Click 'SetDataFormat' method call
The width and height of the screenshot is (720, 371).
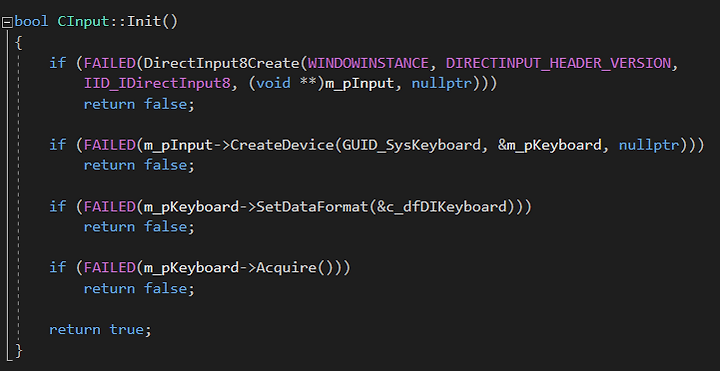312,207
